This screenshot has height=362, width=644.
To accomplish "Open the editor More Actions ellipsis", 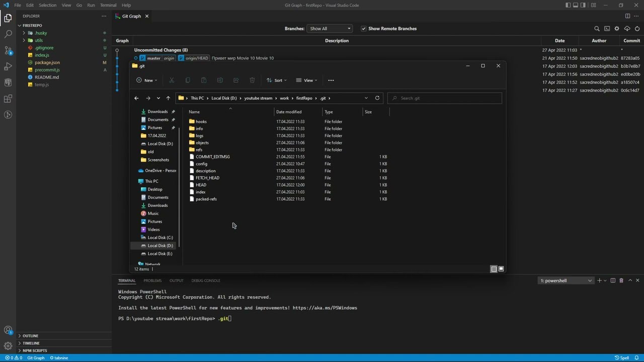I will 637,16.
